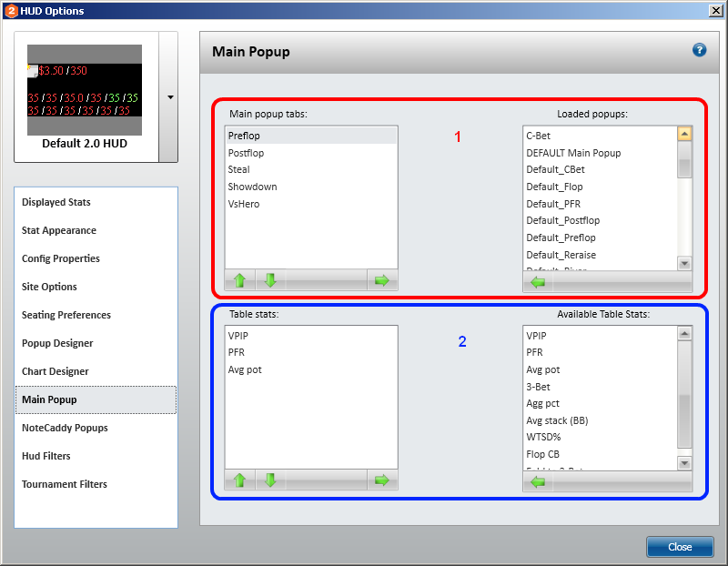The width and height of the screenshot is (728, 566).
Task: Select Default_CBet in loaded popups
Action: [x=601, y=169]
